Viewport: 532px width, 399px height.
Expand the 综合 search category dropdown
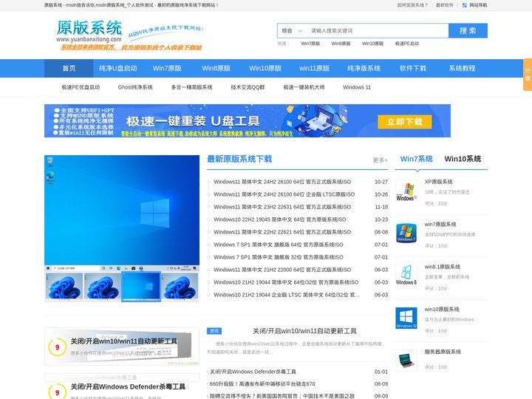coord(292,30)
